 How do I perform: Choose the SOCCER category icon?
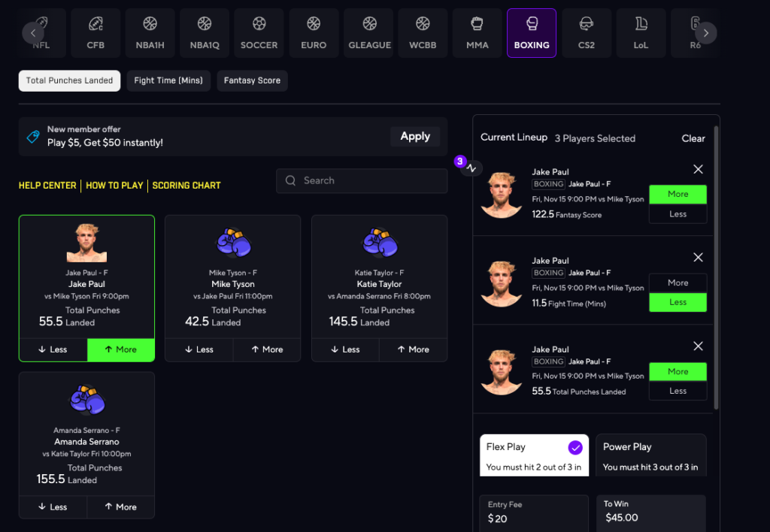click(x=259, y=32)
